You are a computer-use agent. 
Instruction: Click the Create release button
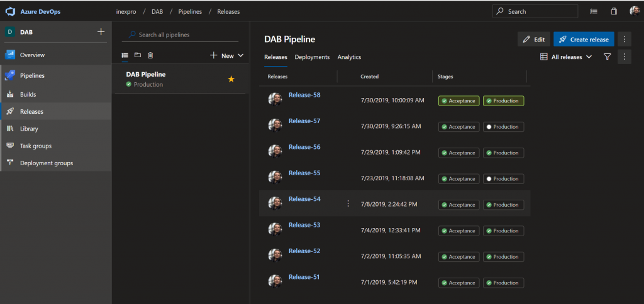coord(584,40)
